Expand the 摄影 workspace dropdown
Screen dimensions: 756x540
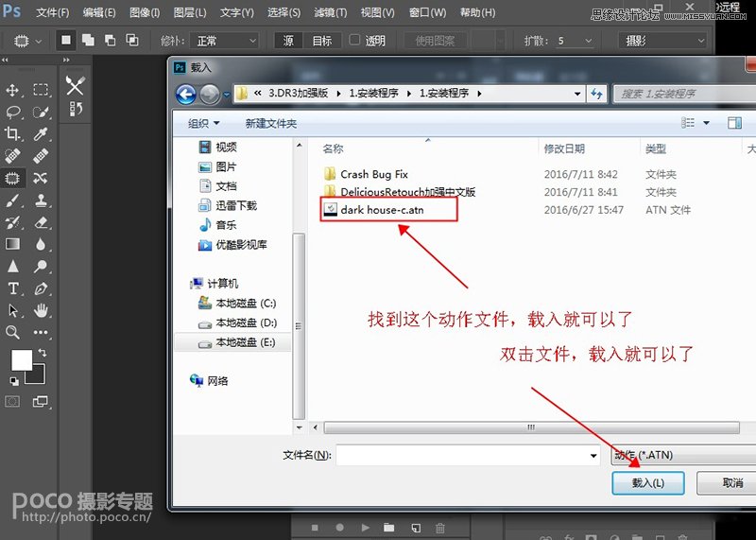click(x=661, y=41)
